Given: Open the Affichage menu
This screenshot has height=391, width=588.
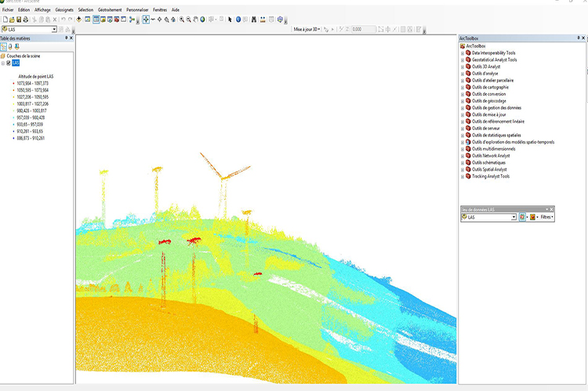Looking at the screenshot, I should click(x=42, y=9).
